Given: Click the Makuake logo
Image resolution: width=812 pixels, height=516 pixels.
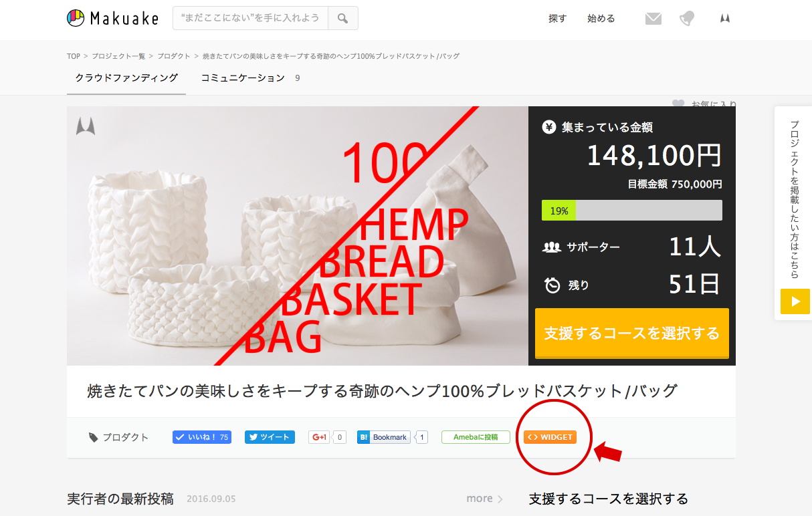Looking at the screenshot, I should [x=112, y=18].
